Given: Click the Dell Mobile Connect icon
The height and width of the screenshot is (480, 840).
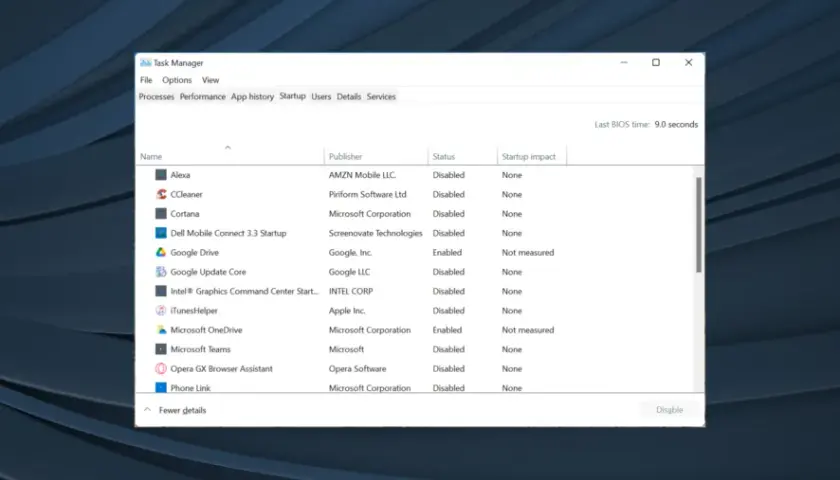Looking at the screenshot, I should (161, 232).
